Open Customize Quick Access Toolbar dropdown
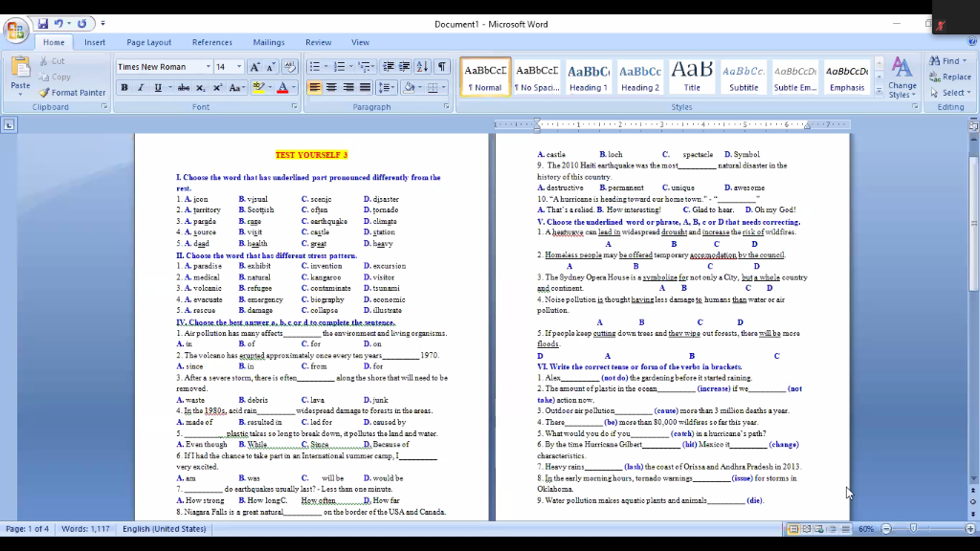The image size is (980, 551). point(103,24)
